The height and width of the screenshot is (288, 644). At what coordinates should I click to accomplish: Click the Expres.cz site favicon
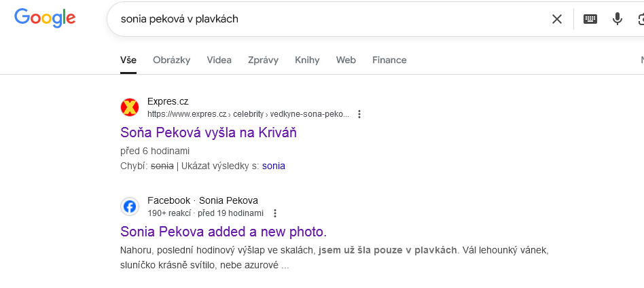(x=130, y=107)
